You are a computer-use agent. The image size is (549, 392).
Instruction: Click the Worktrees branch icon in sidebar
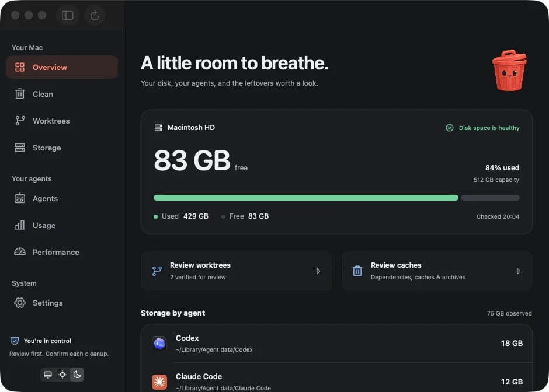point(20,121)
